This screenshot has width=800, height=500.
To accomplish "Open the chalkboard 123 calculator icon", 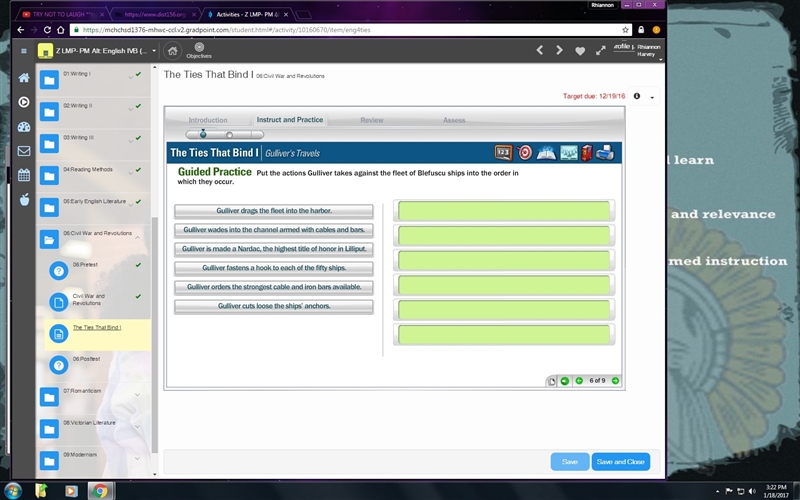I will (x=503, y=153).
